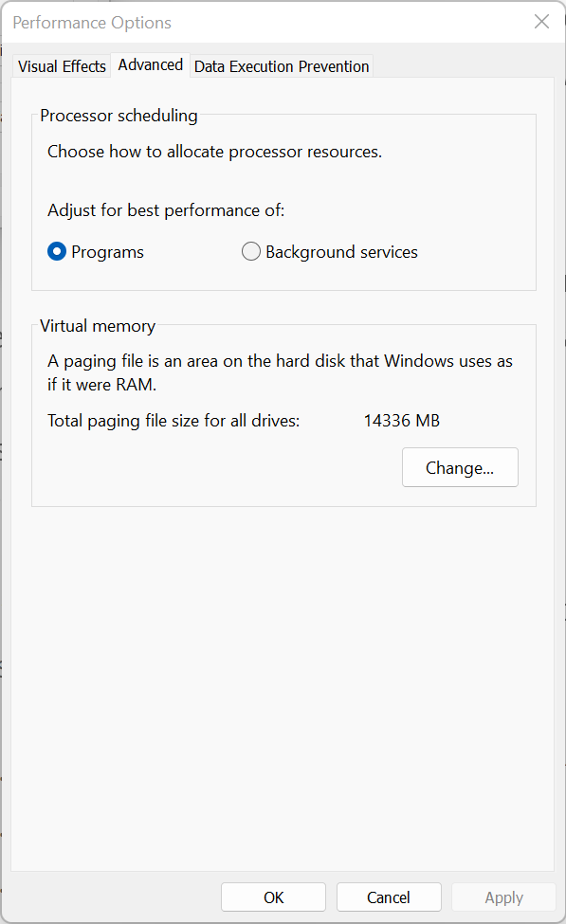Choose the Background services radio circle
The image size is (566, 924).
[251, 252]
